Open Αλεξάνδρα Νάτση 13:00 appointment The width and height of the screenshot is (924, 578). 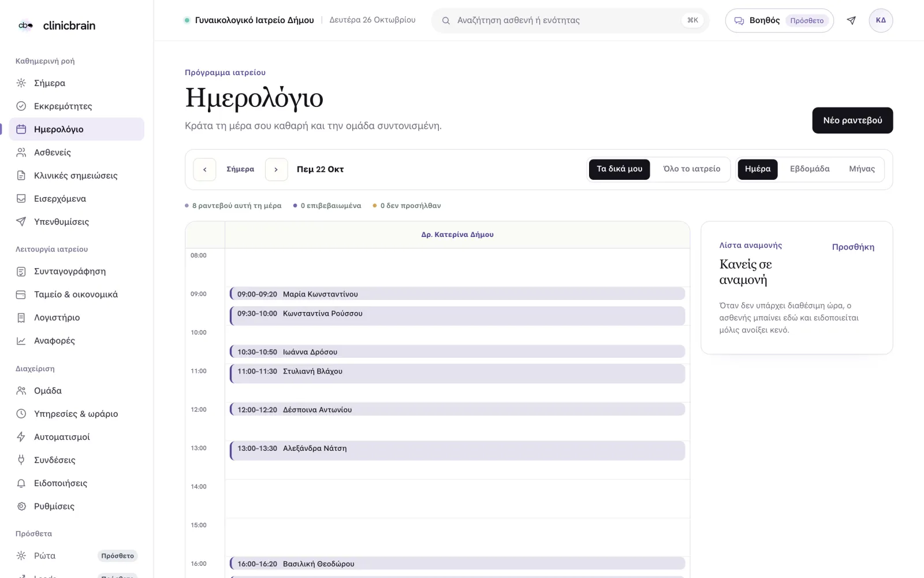(457, 451)
